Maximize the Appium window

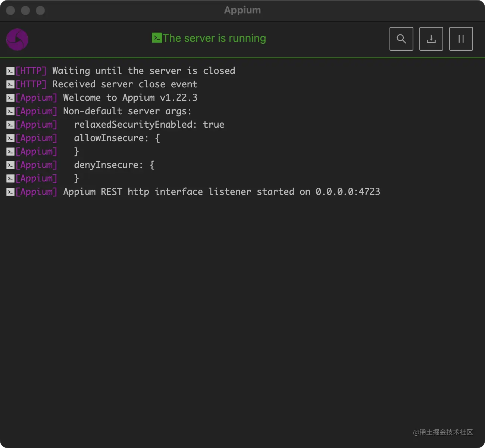click(x=40, y=10)
